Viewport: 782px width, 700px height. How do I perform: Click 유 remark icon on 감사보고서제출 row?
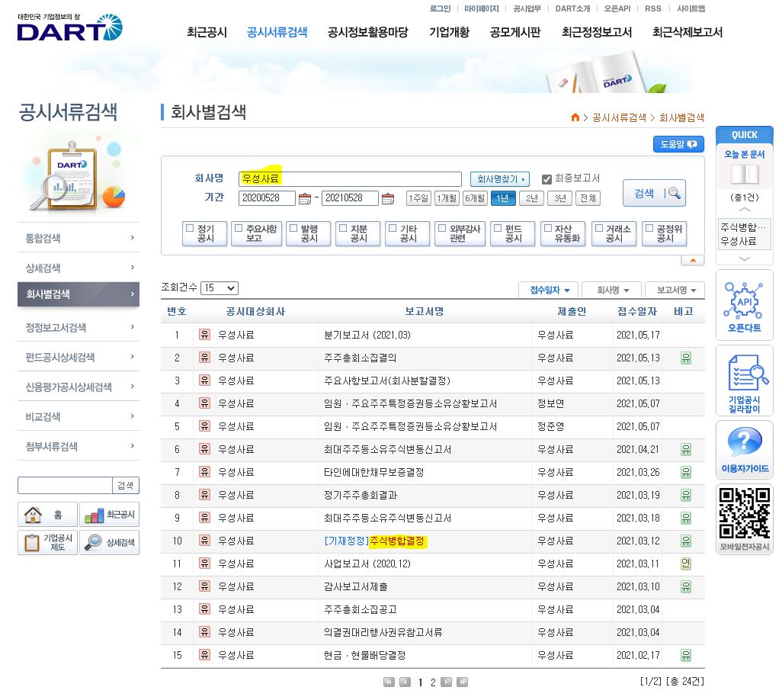pyautogui.click(x=686, y=586)
